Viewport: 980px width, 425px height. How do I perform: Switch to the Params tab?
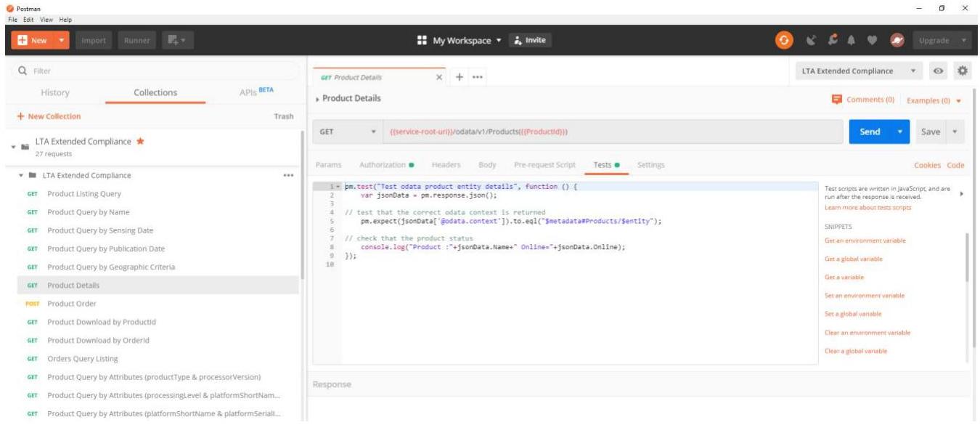[x=328, y=165]
